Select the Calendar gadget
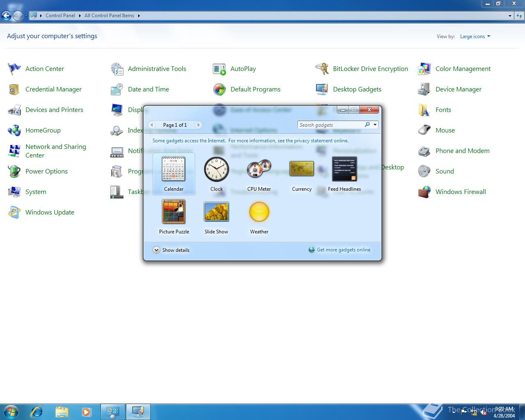 pos(173,169)
